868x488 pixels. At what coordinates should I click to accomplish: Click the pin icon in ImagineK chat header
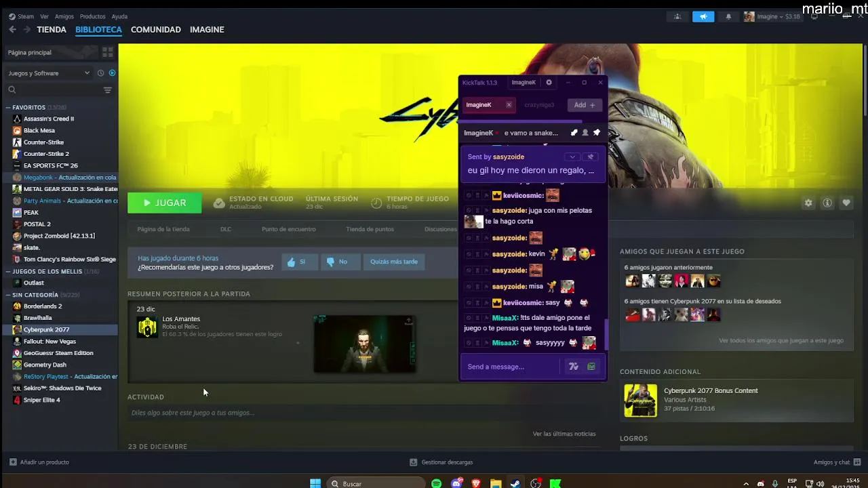pos(597,133)
